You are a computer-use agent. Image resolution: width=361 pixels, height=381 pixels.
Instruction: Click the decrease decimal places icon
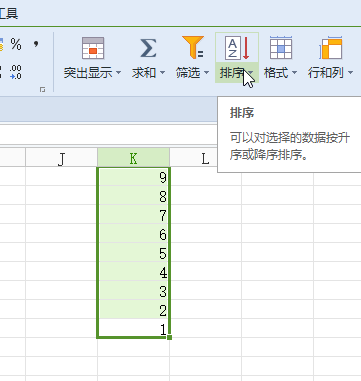click(x=16, y=72)
